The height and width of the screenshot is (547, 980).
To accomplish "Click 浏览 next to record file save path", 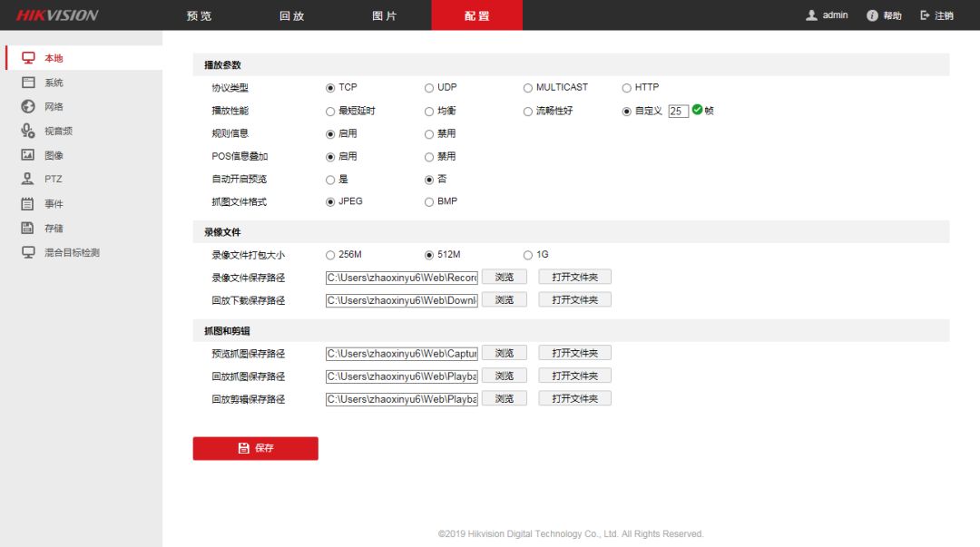I will 504,277.
